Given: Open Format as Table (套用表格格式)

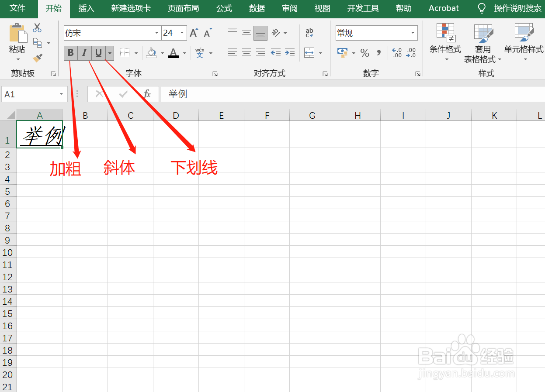Looking at the screenshot, I should click(x=483, y=43).
